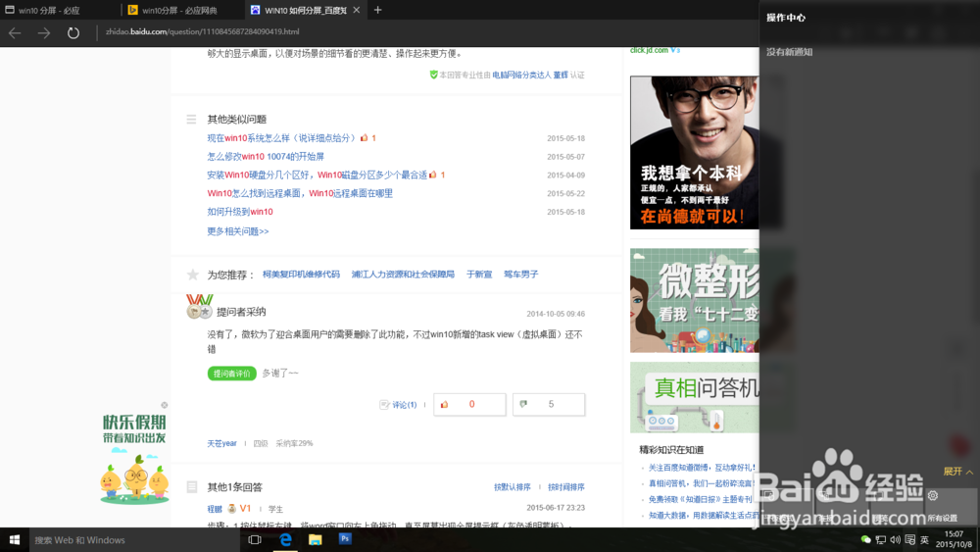Go forward with the browser forward arrow

click(x=44, y=32)
